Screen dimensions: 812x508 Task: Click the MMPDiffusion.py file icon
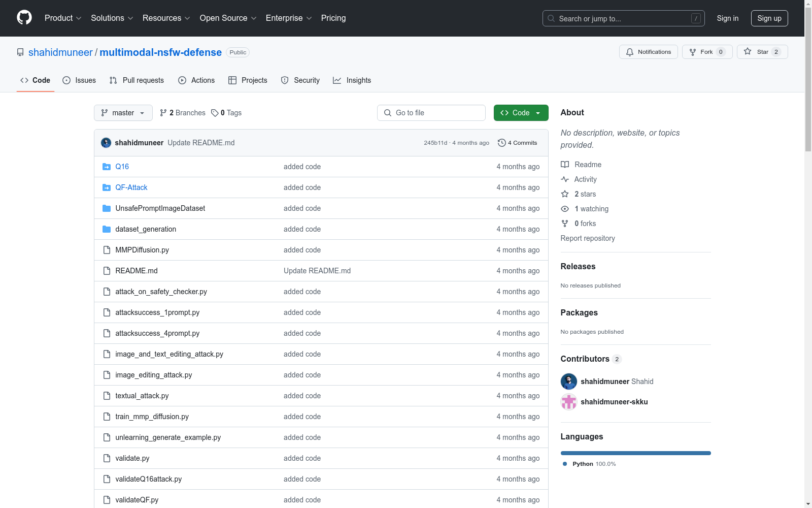tap(107, 250)
